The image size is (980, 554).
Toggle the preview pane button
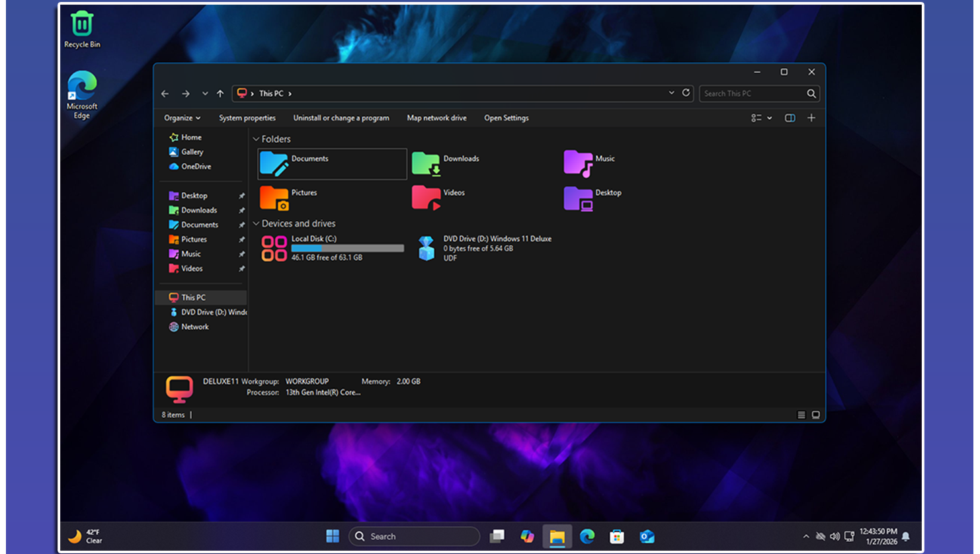pyautogui.click(x=790, y=118)
